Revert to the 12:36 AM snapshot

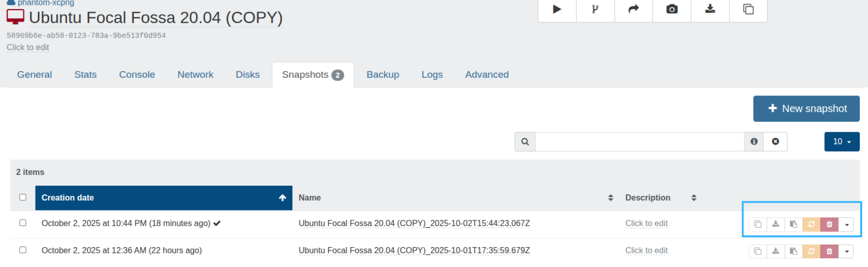tap(811, 251)
